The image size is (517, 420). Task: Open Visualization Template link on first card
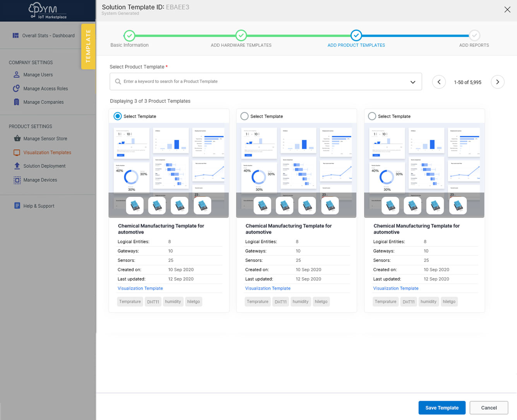[140, 289]
